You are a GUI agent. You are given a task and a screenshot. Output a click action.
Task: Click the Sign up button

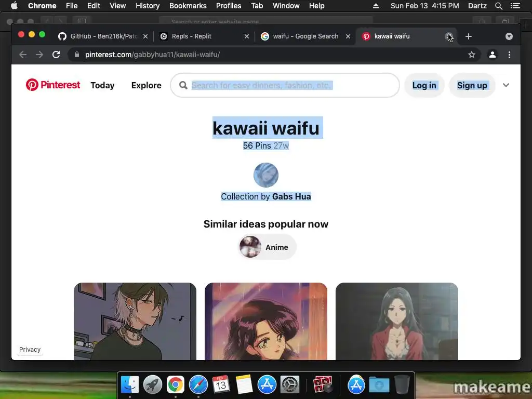click(x=472, y=85)
